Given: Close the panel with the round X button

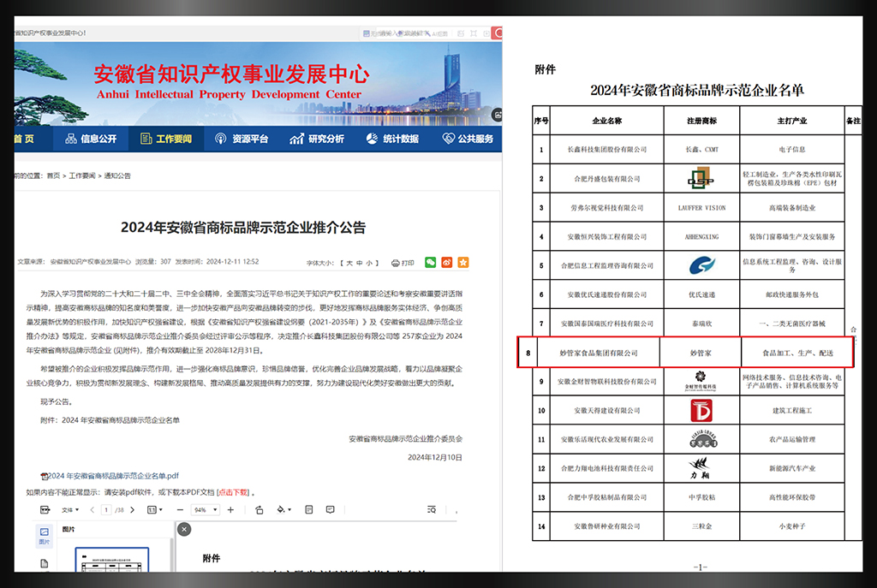Looking at the screenshot, I should click(184, 529).
